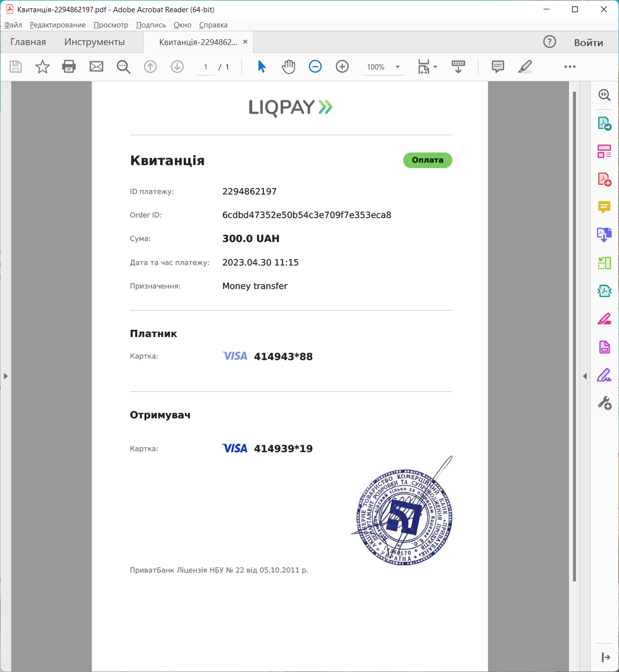Click the Save file icon
This screenshot has height=672, width=619.
[x=16, y=67]
